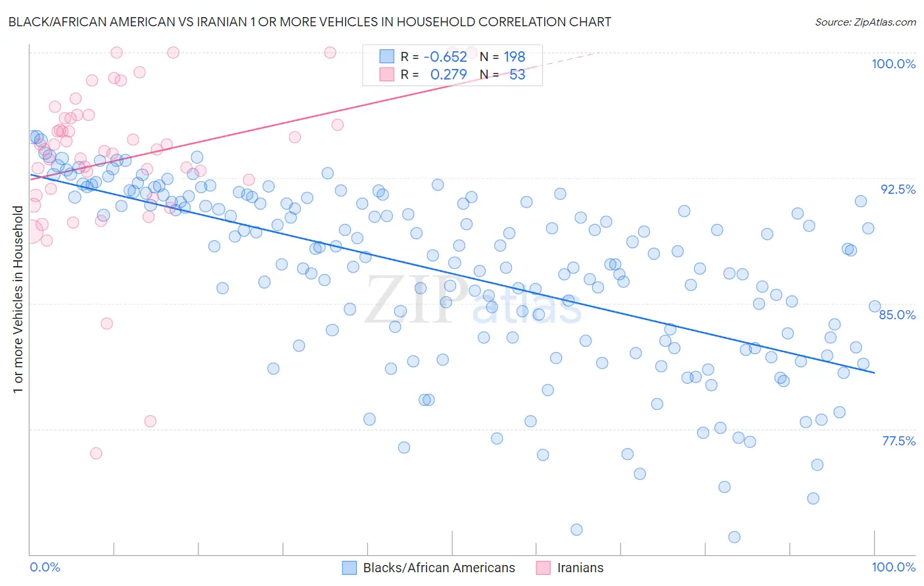This screenshot has width=924, height=586.
Task: Select the Blacks/African Americans legend label
Action: (x=439, y=568)
